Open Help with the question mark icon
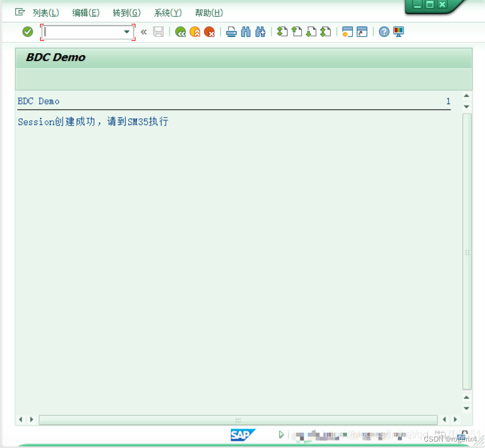The height and width of the screenshot is (448, 485). point(384,32)
